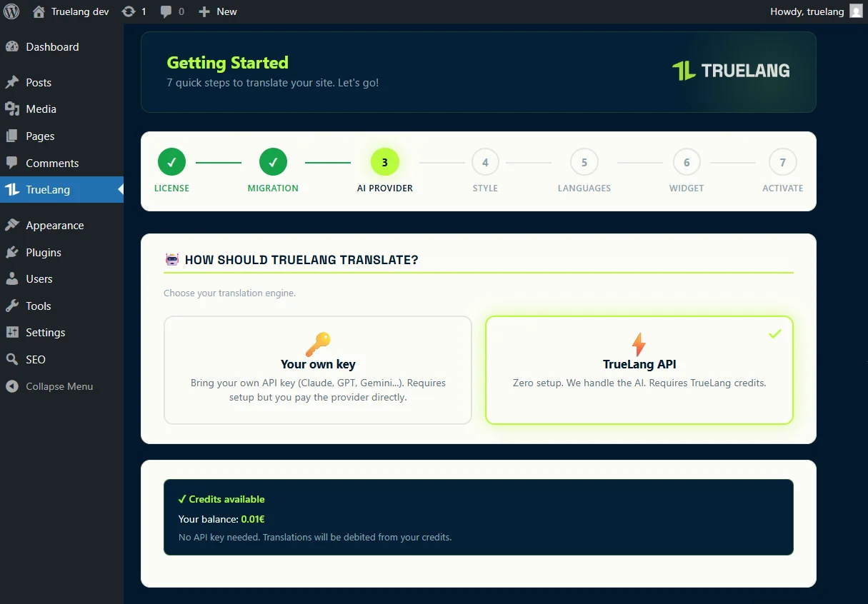Open the comments bubble in admin bar

[166, 11]
